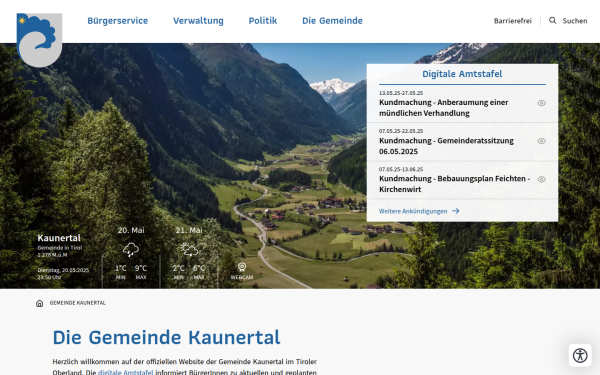Click the 21. Mai partly cloudy icon
Screen dimensions: 600x375
click(189, 249)
